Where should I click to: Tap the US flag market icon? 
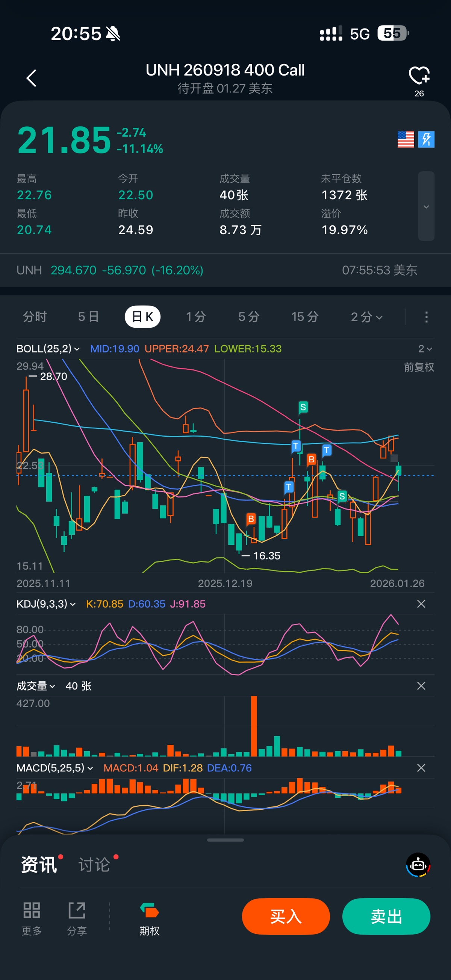click(405, 139)
